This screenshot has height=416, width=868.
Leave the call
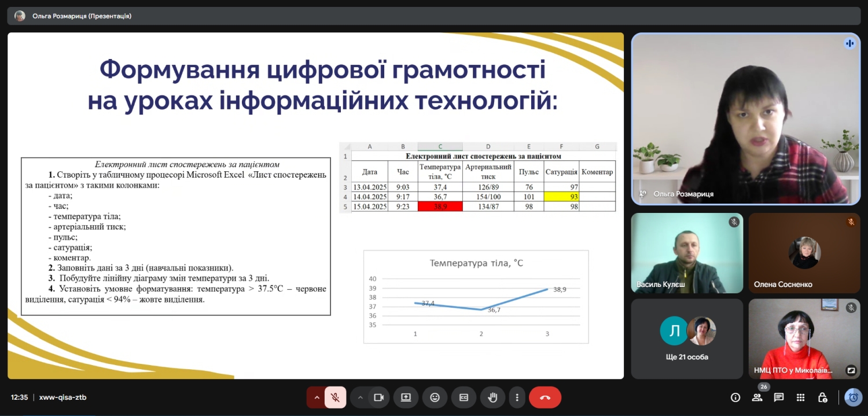point(545,397)
